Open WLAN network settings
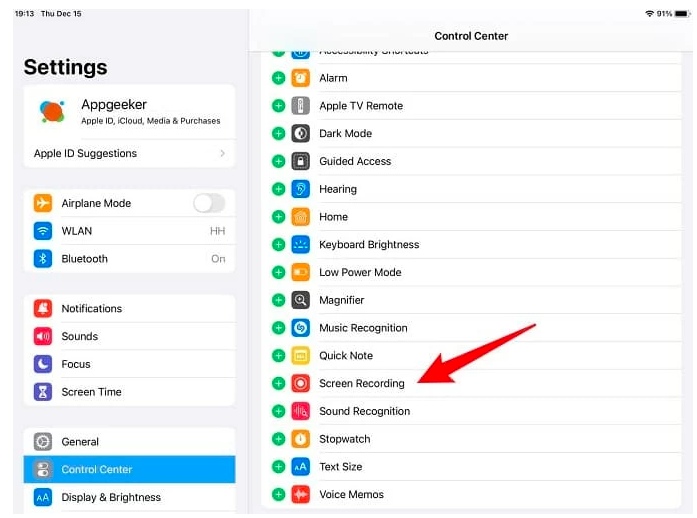Viewport: 697px width, 518px height. click(129, 231)
